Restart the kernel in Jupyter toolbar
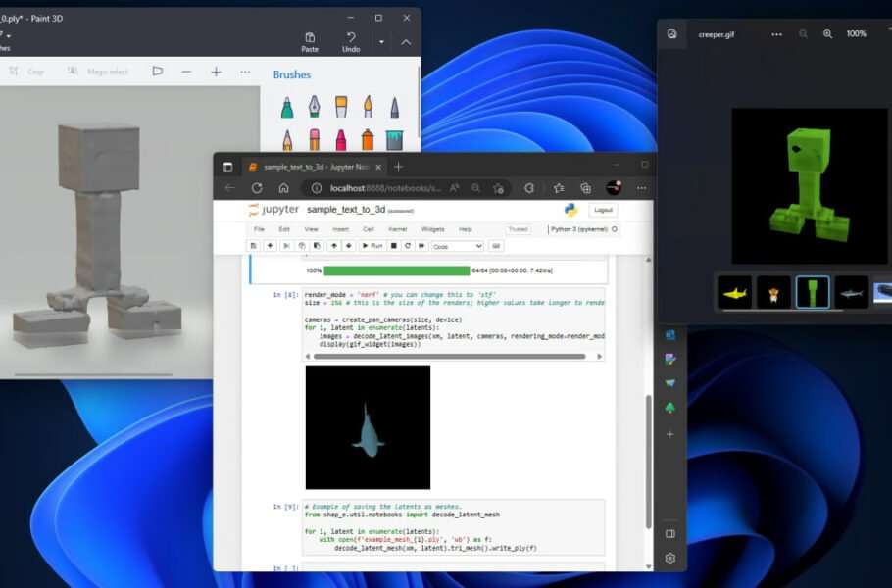The width and height of the screenshot is (892, 588). 408,246
